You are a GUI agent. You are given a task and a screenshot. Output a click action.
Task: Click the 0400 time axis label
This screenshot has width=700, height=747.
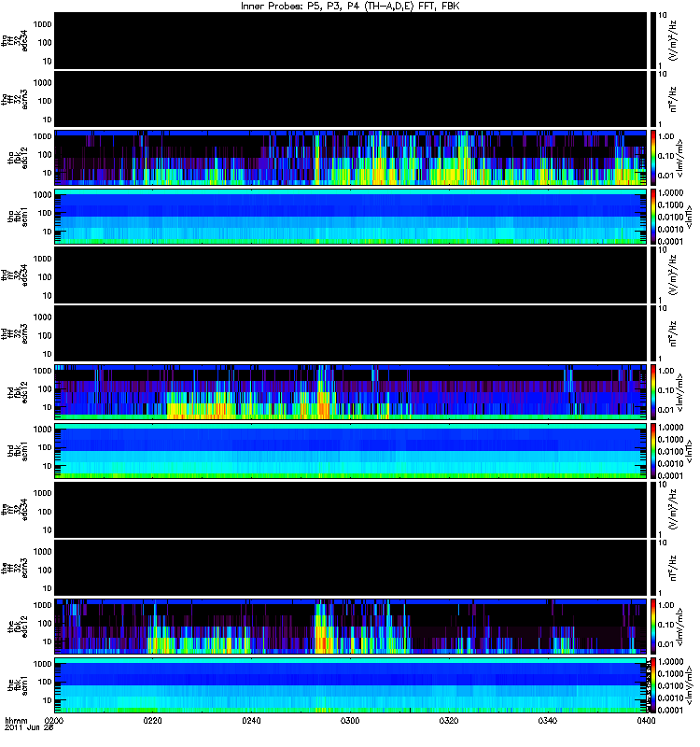point(646,720)
